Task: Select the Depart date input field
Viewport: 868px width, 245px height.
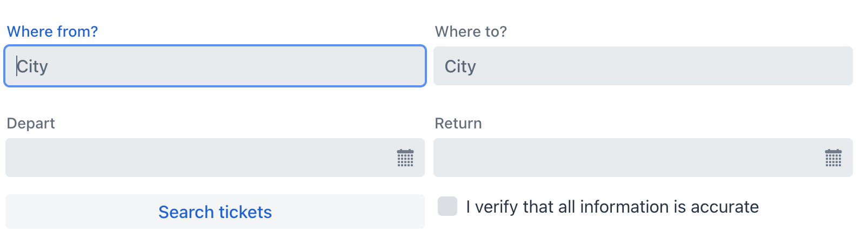Action: [200, 158]
